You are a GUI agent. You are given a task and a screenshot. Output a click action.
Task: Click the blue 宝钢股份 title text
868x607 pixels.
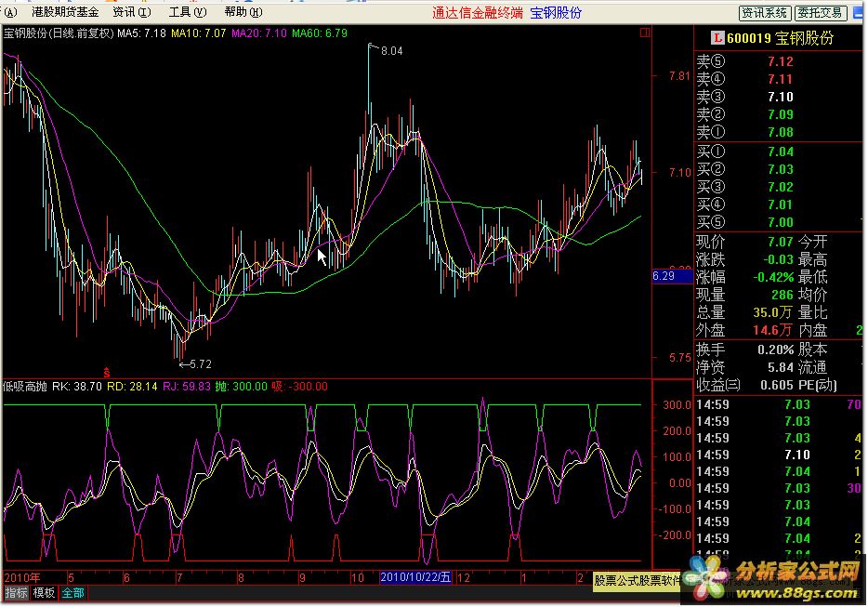556,13
